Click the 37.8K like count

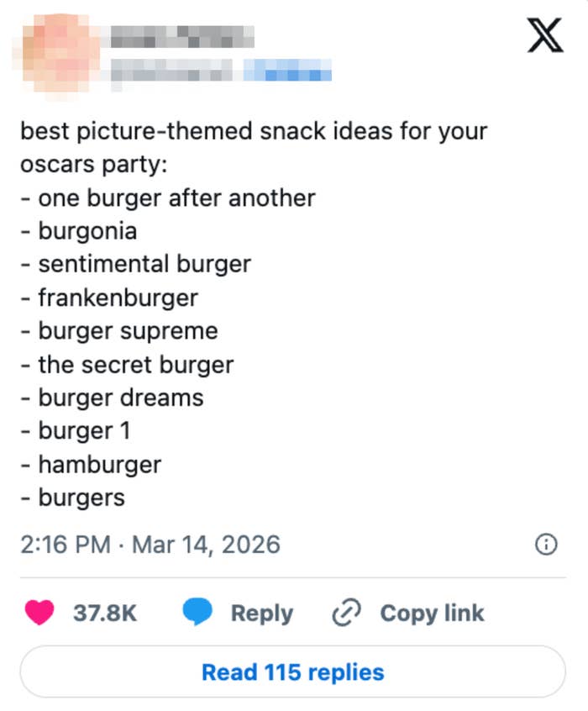[105, 613]
